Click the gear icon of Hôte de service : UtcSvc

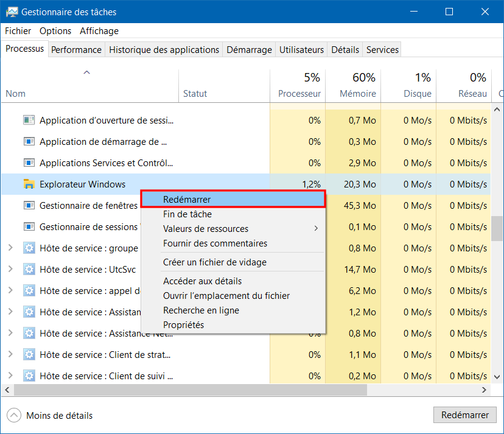pyautogui.click(x=29, y=270)
